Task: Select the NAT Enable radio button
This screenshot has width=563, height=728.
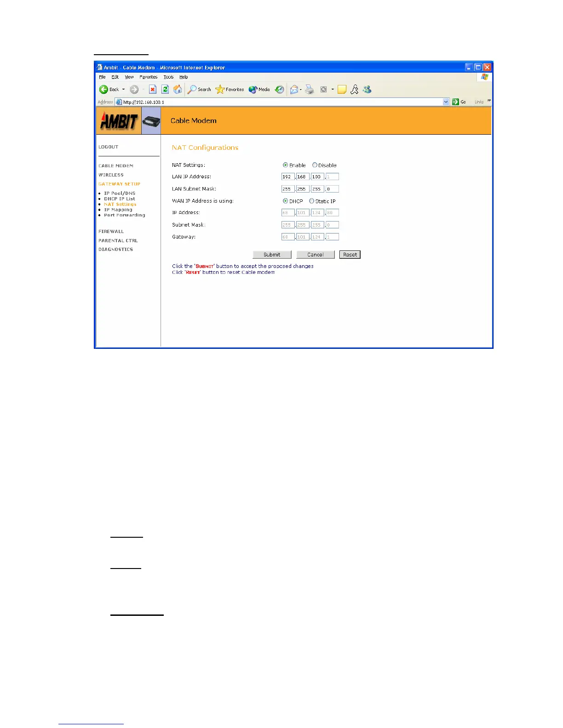Action: 285,165
